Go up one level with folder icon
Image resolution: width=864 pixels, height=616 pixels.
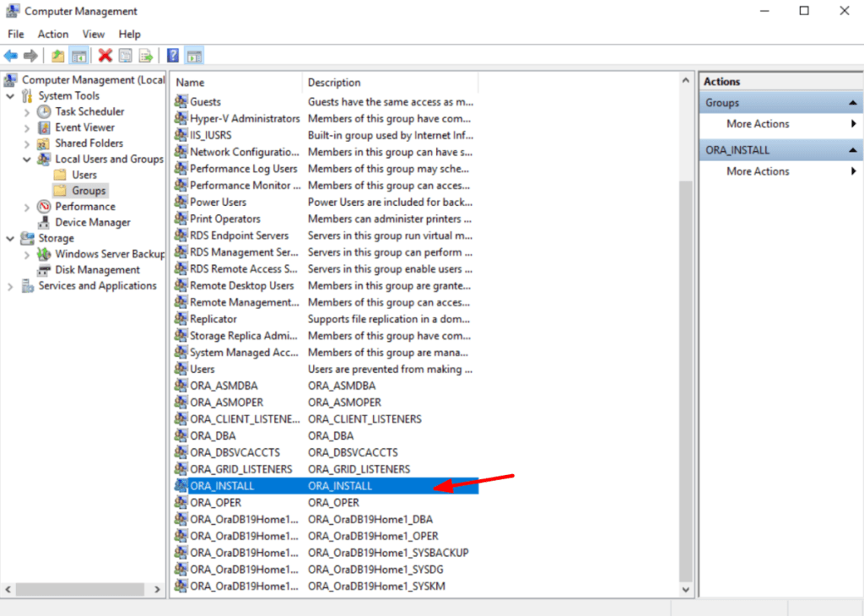pos(58,56)
